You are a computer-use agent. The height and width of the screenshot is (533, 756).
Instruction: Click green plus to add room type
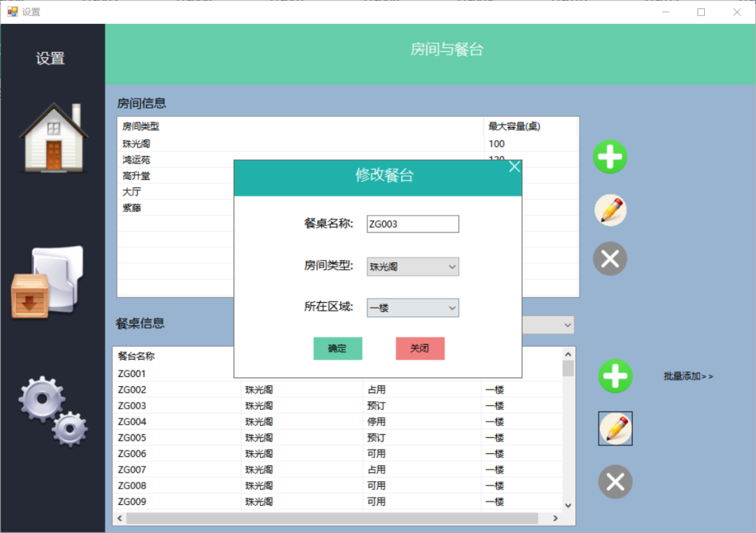(610, 157)
